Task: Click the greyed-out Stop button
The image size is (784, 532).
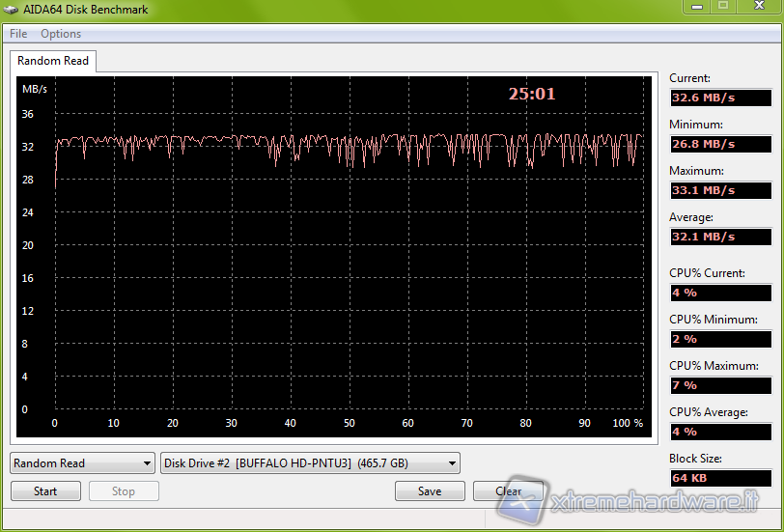Action: click(124, 491)
